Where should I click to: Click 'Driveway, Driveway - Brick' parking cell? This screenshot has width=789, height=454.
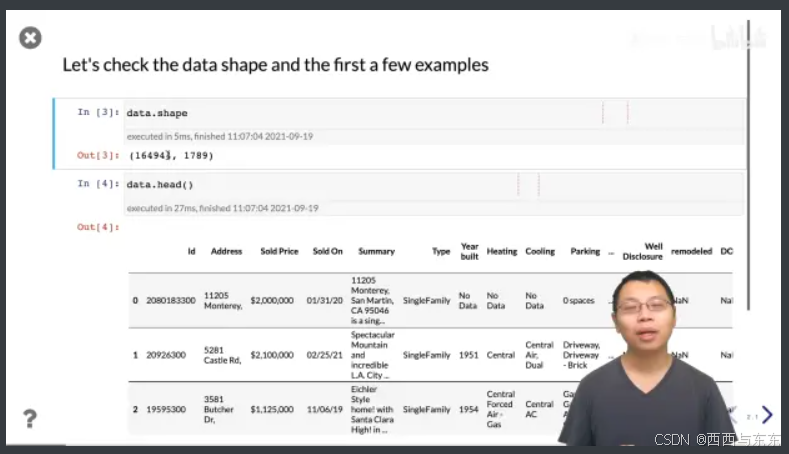(581, 355)
